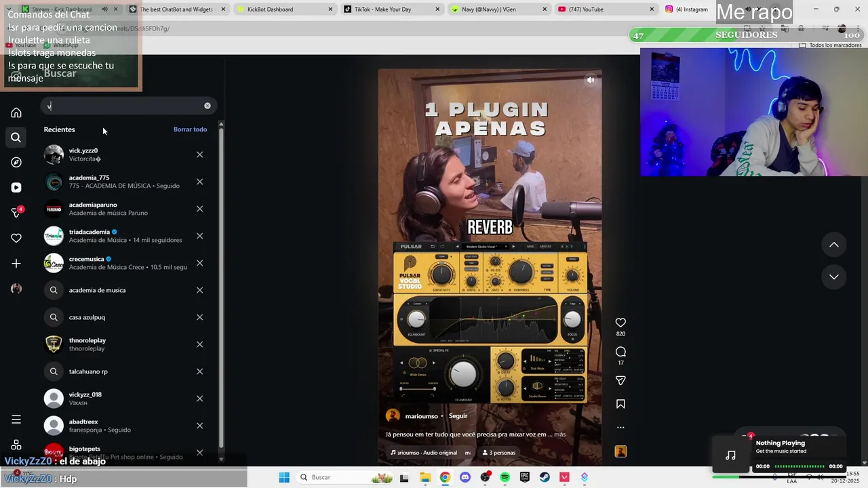Screen dimensions: 868x488
Task: Open Windows Start menu
Action: point(284,477)
